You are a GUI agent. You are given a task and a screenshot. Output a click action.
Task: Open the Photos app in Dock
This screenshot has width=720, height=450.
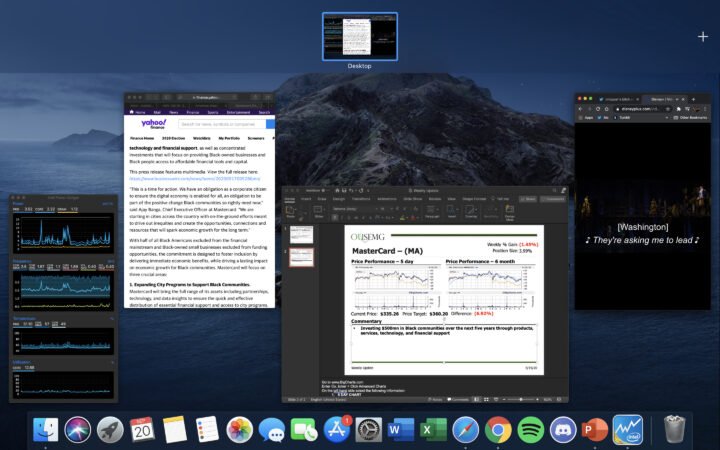[x=239, y=430]
